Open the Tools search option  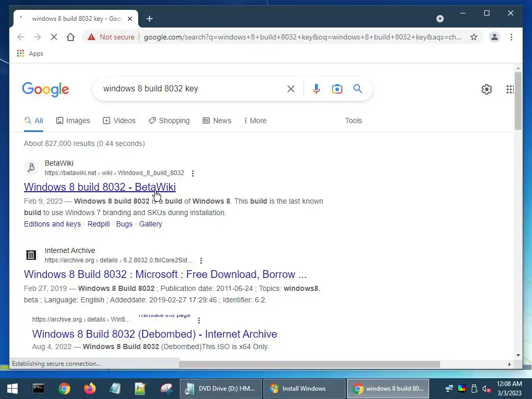tap(353, 121)
